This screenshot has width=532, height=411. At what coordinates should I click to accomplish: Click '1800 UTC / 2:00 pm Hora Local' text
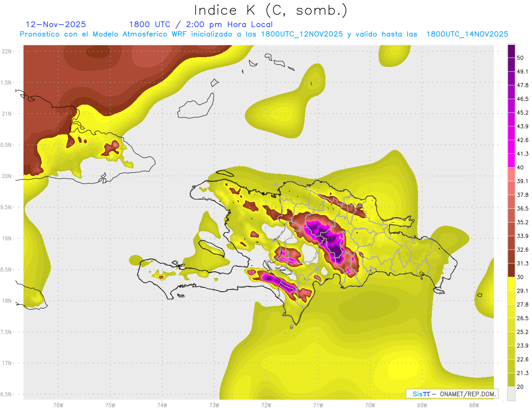click(201, 24)
